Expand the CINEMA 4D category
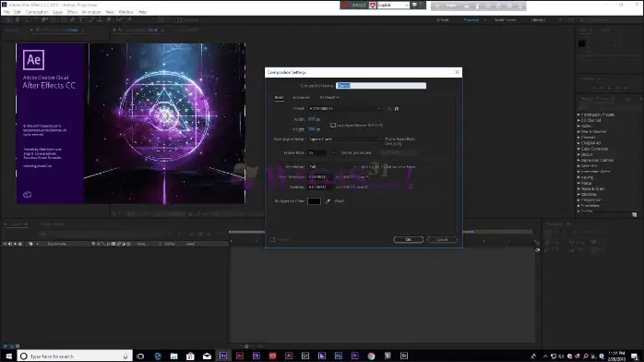Viewport: 644px width, 362px height. click(x=578, y=143)
